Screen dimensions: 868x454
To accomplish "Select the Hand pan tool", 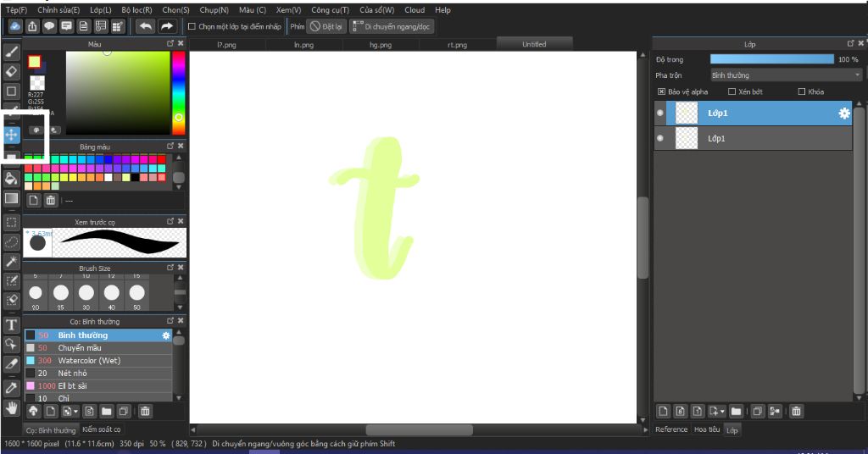I will (12, 408).
